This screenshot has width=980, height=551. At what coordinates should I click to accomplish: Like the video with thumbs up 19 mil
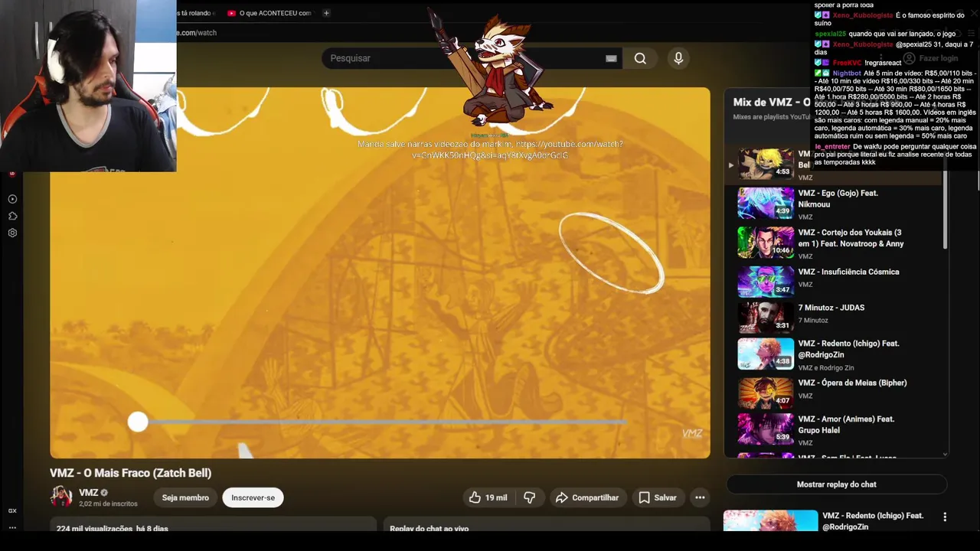pos(488,497)
